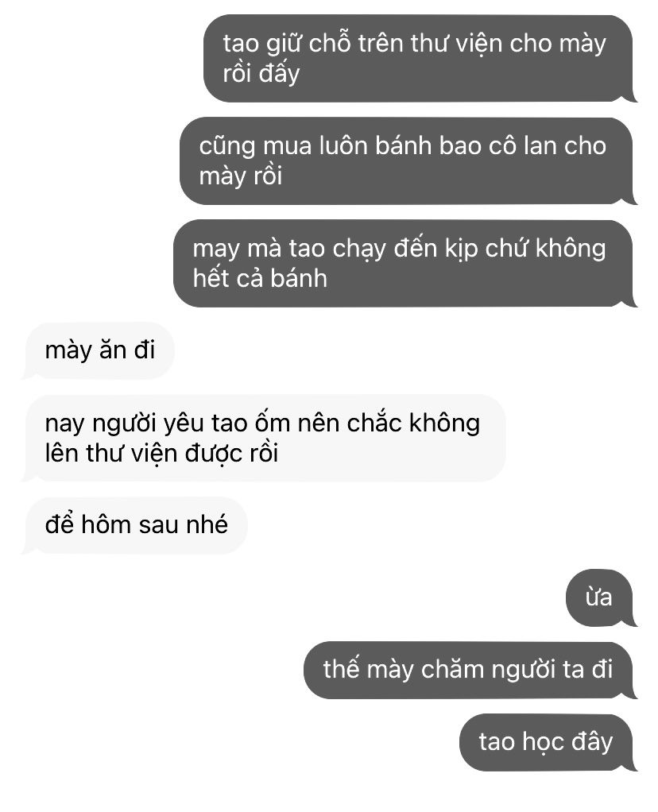Tap 'lên thư viện được rồi' line
Image resolution: width=658 pixels, height=812 pixels.
pos(161,454)
